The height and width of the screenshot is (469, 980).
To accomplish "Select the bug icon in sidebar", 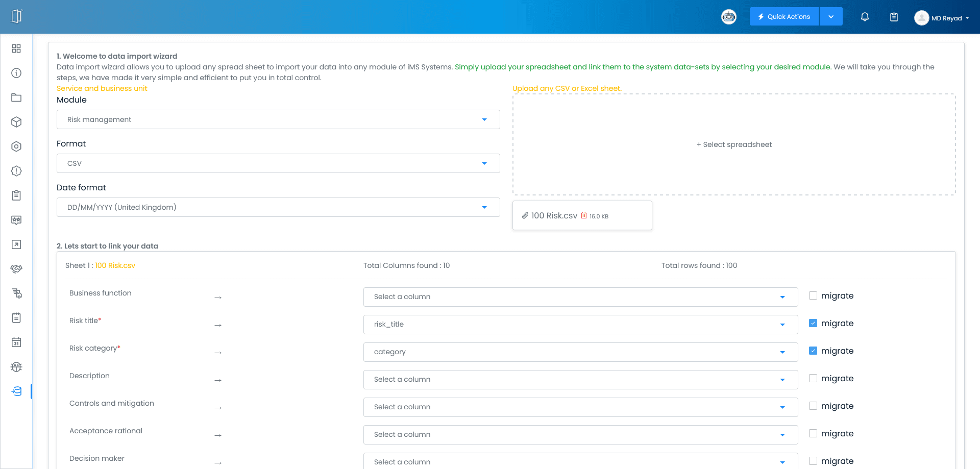I will [x=16, y=367].
